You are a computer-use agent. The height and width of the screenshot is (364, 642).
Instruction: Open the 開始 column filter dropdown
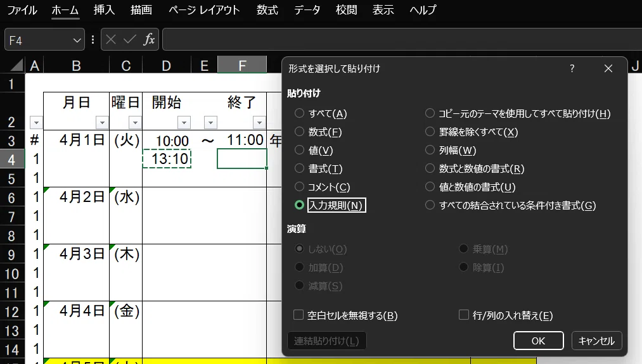pos(184,122)
